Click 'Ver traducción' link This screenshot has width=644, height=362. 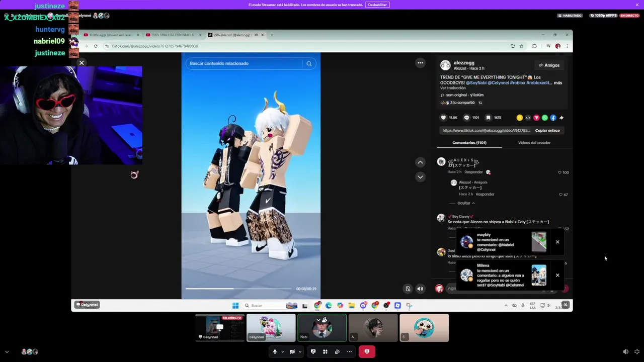tap(453, 88)
